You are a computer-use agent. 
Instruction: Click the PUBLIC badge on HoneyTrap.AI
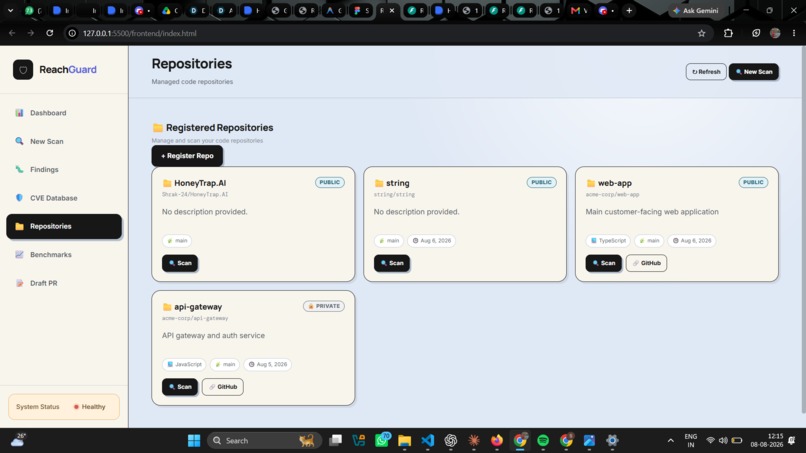(x=329, y=183)
